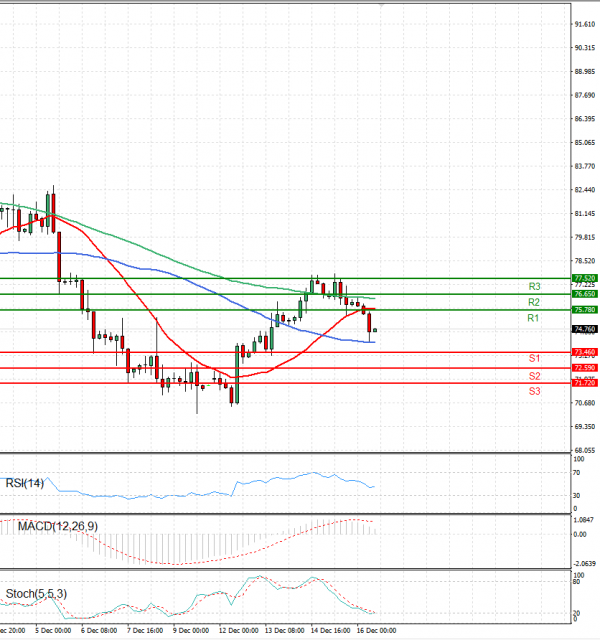This screenshot has width=600, height=640.
Task: Click the MACD scale value 1.0847
Action: click(584, 520)
